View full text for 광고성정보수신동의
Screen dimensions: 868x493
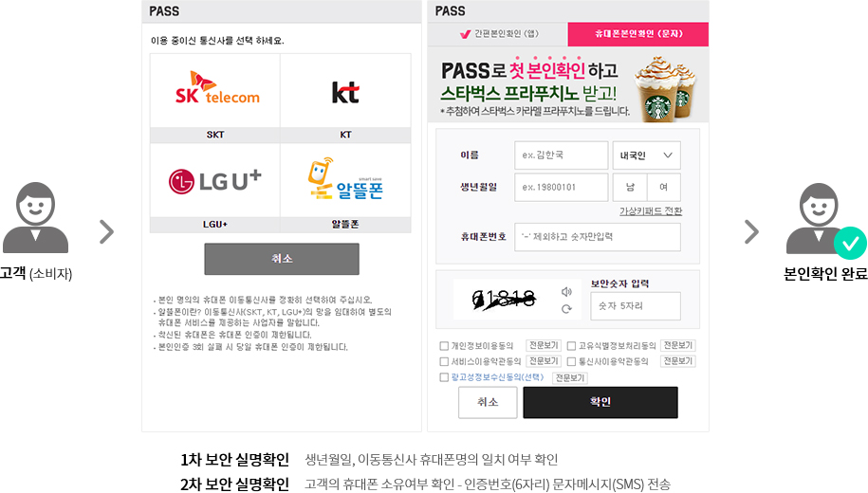tap(570, 378)
